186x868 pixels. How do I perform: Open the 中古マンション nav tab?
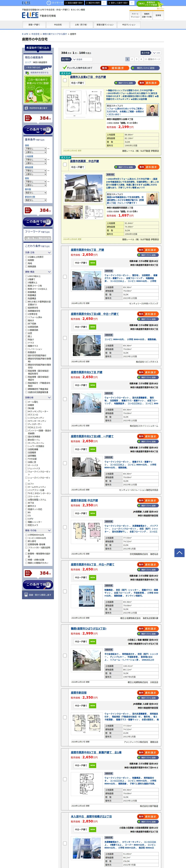(x=129, y=25)
